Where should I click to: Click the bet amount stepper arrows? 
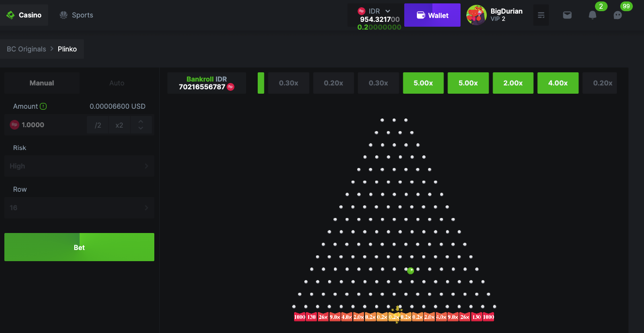point(141,124)
